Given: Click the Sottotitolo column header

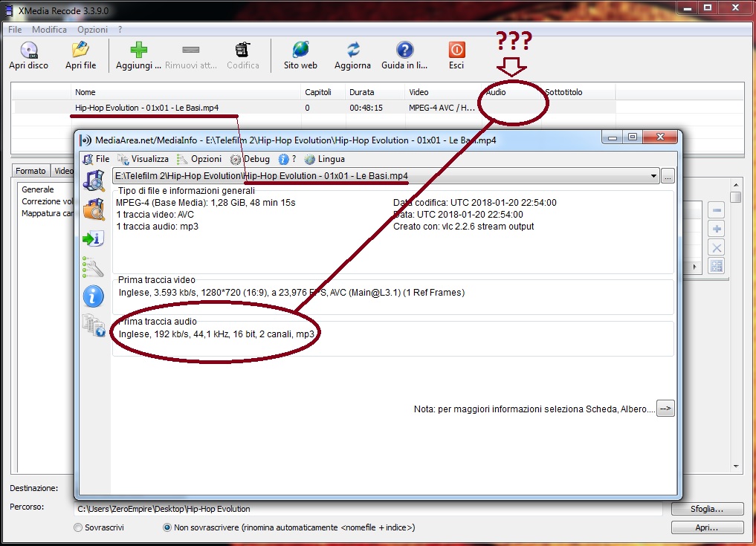Looking at the screenshot, I should click(578, 92).
